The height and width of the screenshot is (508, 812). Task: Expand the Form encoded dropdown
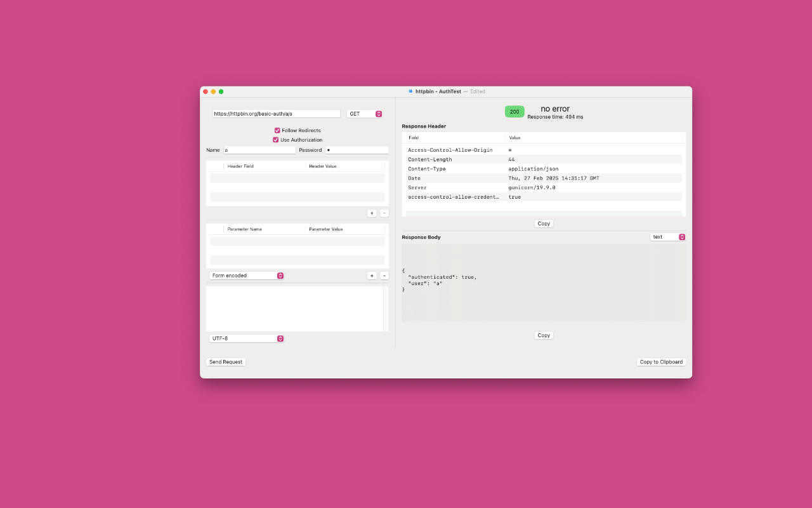(x=247, y=276)
